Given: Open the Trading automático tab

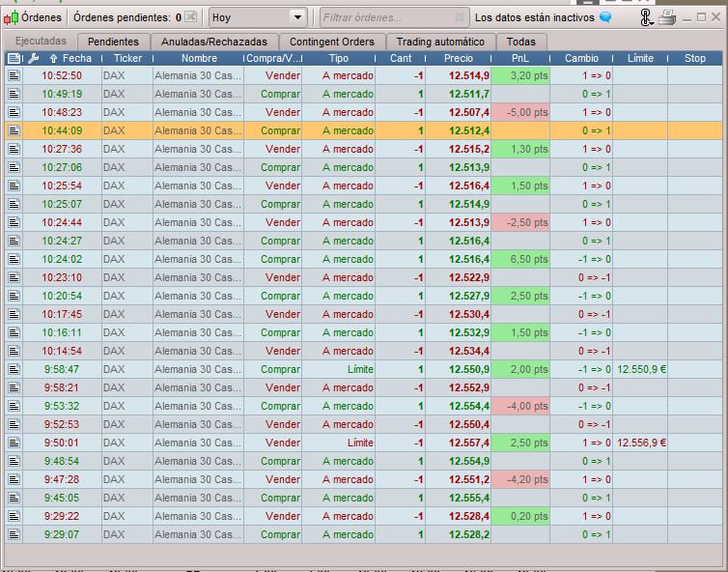Looking at the screenshot, I should pyautogui.click(x=440, y=42).
